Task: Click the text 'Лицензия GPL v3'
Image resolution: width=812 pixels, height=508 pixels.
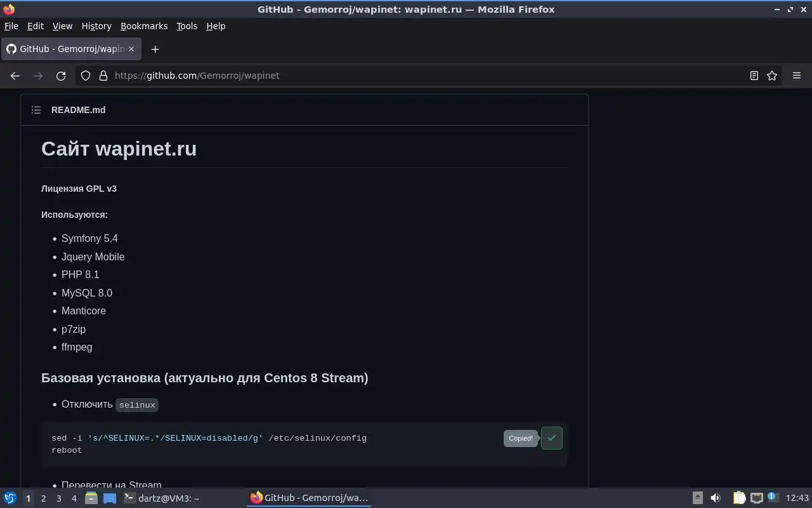Action: click(79, 189)
